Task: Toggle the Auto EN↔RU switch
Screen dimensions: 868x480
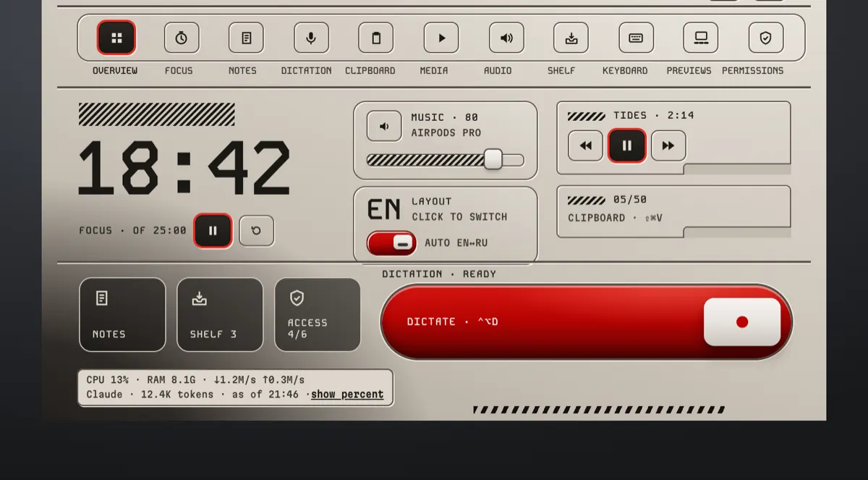Action: 391,243
